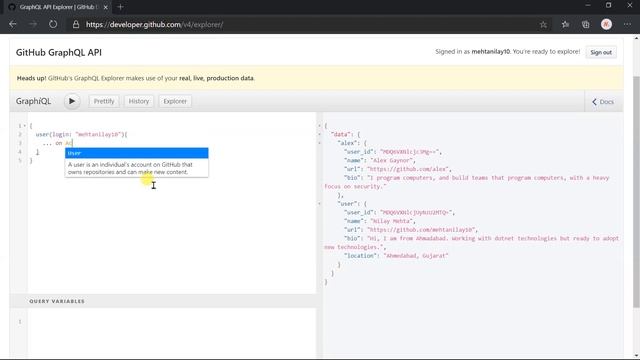This screenshot has height=360, width=640.
Task: Collapse the top-level response object
Action: pyautogui.click(x=320, y=126)
